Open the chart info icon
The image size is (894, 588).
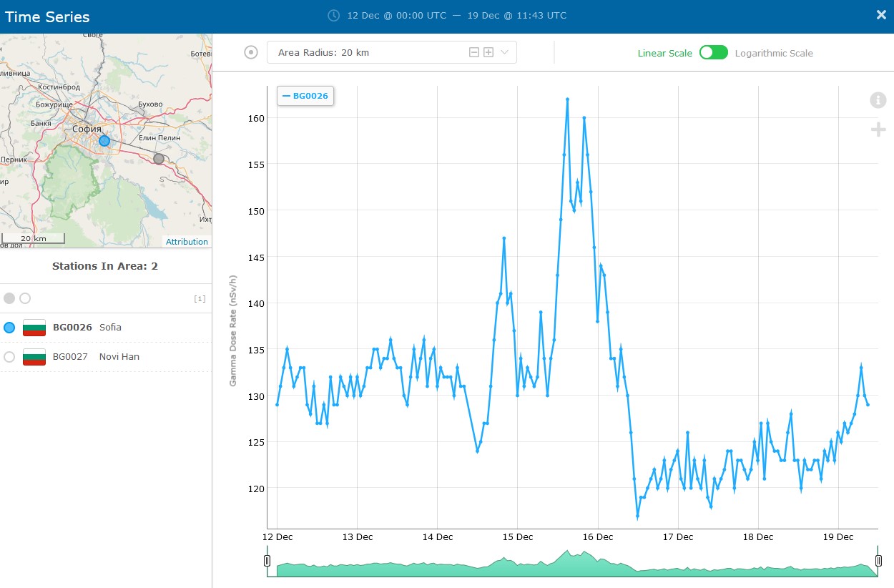point(878,100)
